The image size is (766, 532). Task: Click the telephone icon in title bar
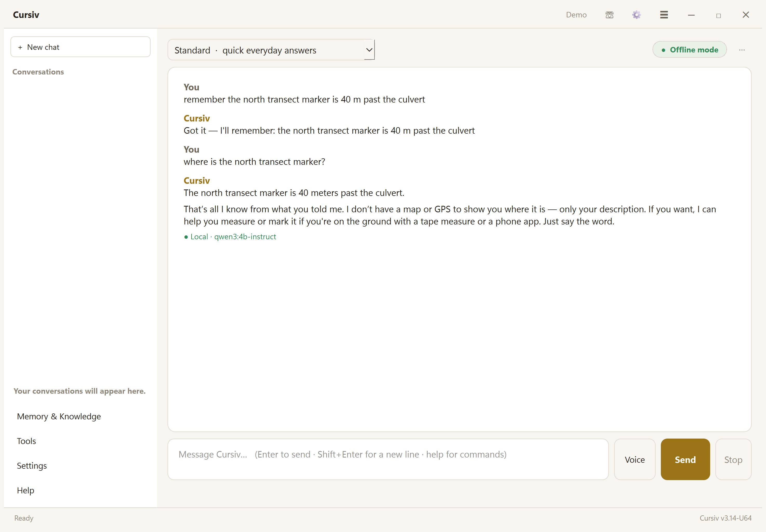[609, 15]
